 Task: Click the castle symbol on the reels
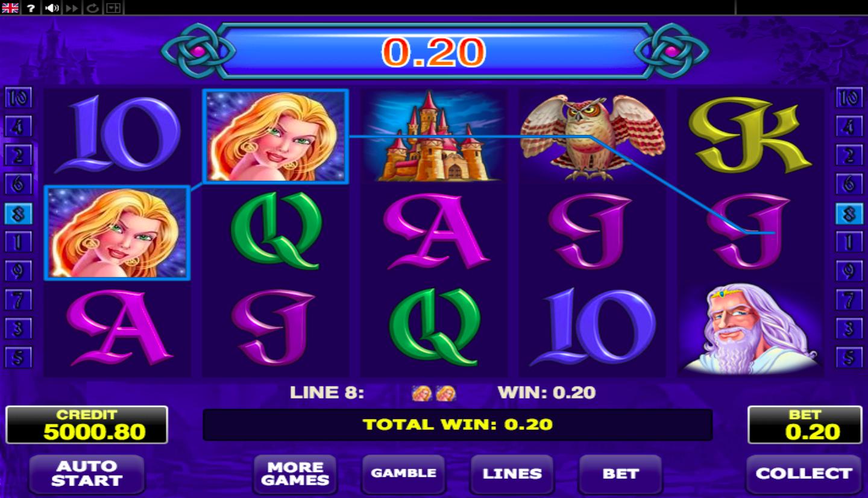click(434, 136)
